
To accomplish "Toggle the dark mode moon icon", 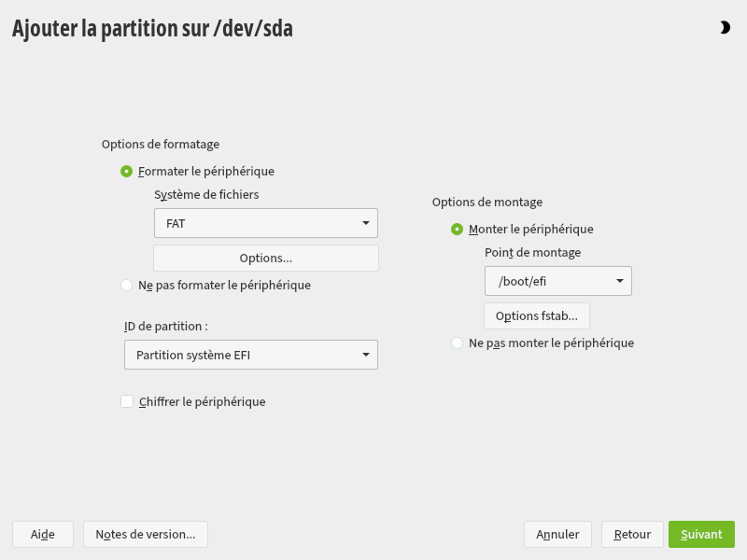I will (x=725, y=28).
